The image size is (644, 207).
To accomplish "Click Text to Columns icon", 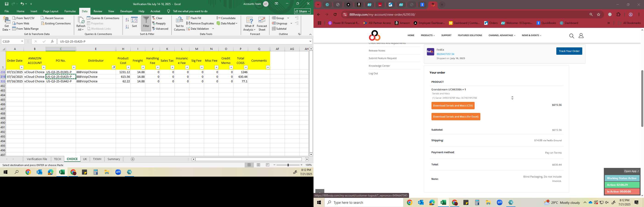I will click(x=179, y=24).
